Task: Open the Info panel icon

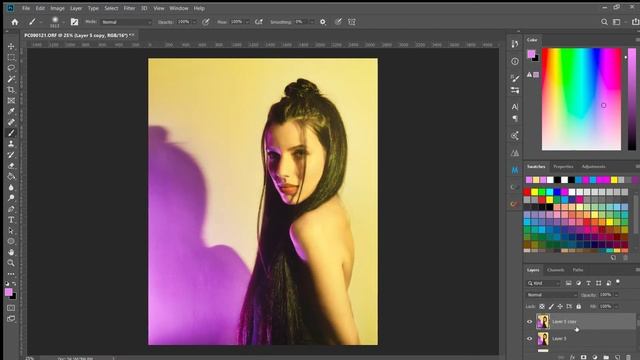Action: [515, 61]
